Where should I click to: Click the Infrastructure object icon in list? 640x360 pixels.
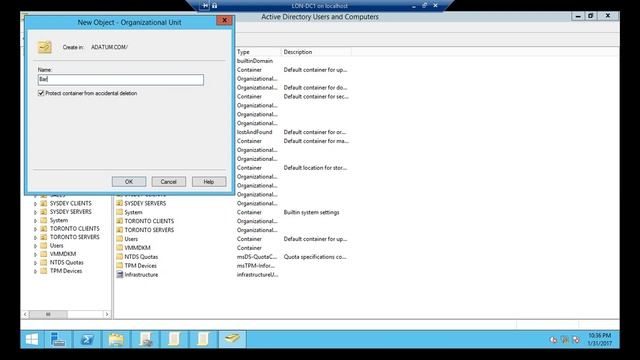(x=120, y=274)
